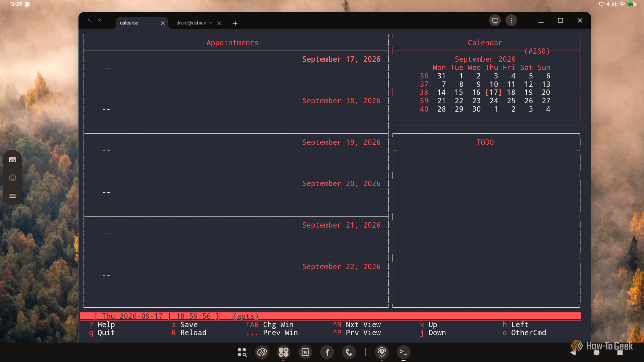The height and width of the screenshot is (362, 644).
Task: Click the OtherCmd shortcut hint
Action: point(524,333)
